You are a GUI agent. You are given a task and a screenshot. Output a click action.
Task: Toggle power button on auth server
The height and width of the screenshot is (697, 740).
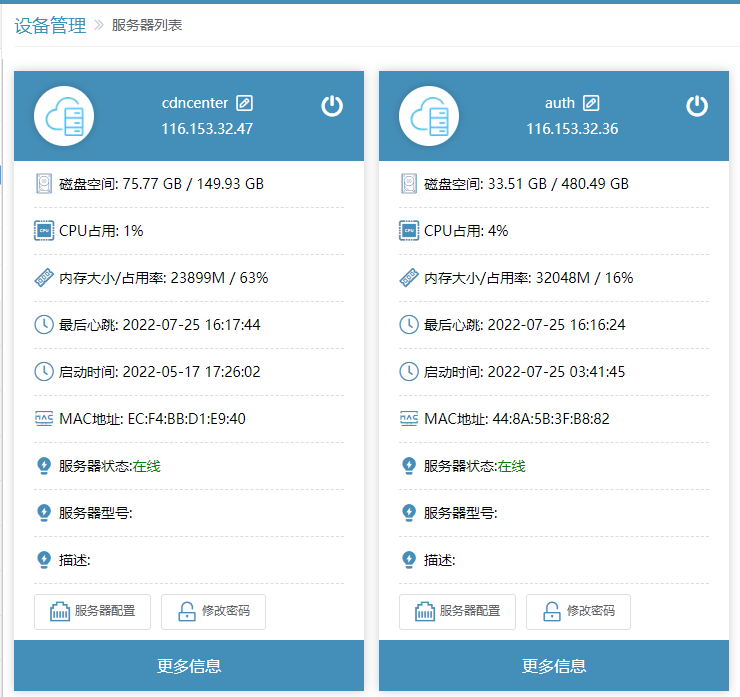click(697, 106)
